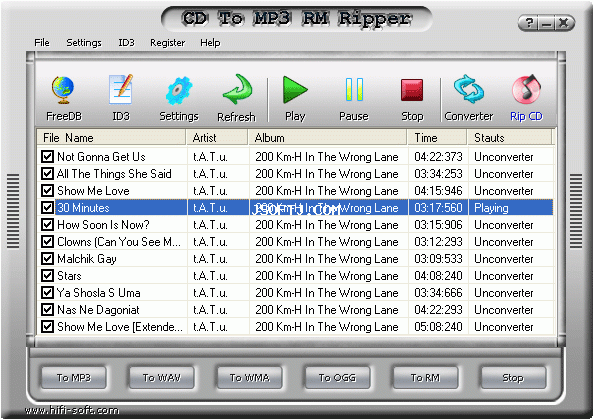This screenshot has width=593, height=419.
Task: Open the File menu
Action: 42,43
